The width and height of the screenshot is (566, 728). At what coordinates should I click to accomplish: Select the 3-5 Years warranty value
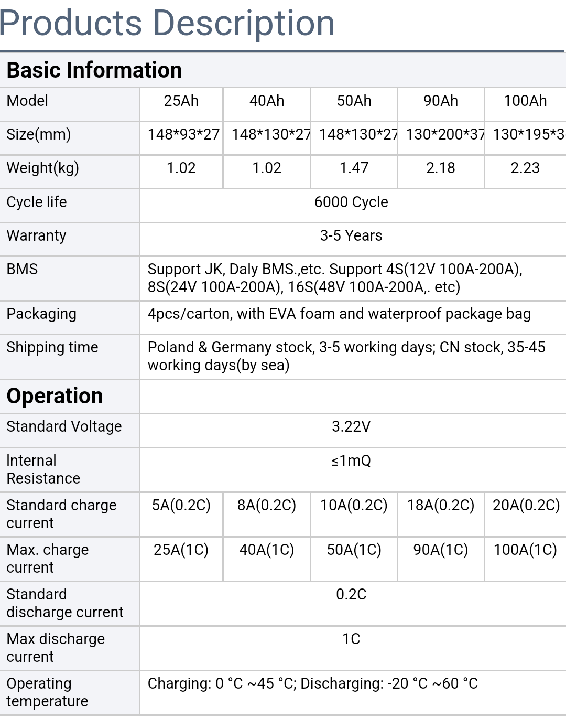351,235
